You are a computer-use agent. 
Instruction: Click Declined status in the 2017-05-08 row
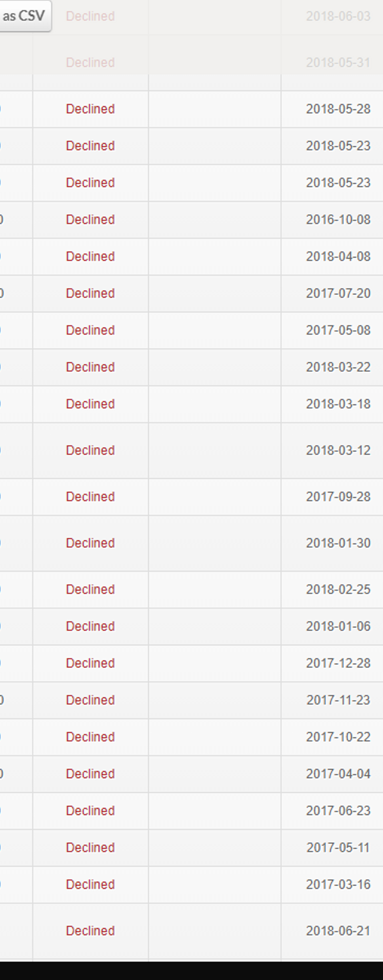(x=90, y=330)
